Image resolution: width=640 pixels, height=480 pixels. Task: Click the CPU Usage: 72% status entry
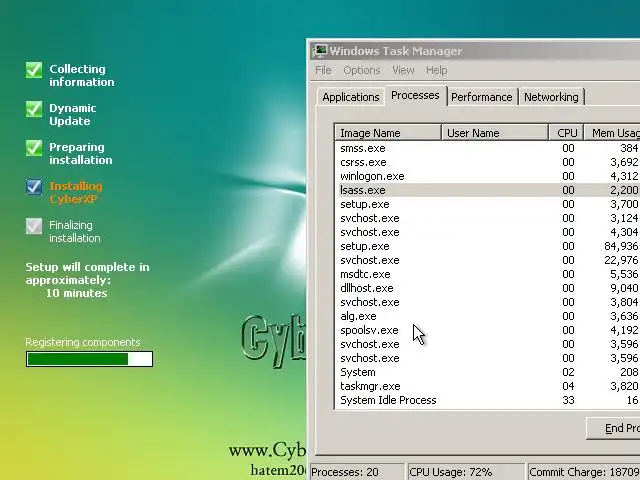click(465, 472)
